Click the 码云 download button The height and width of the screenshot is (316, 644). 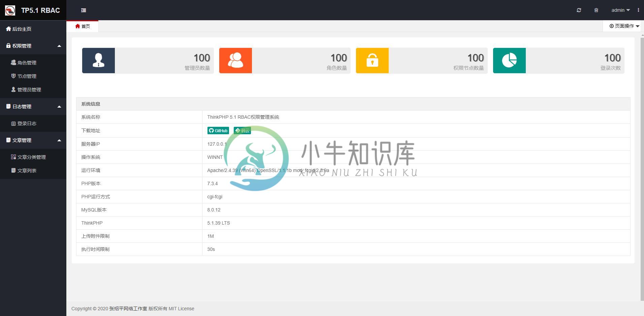pyautogui.click(x=242, y=131)
